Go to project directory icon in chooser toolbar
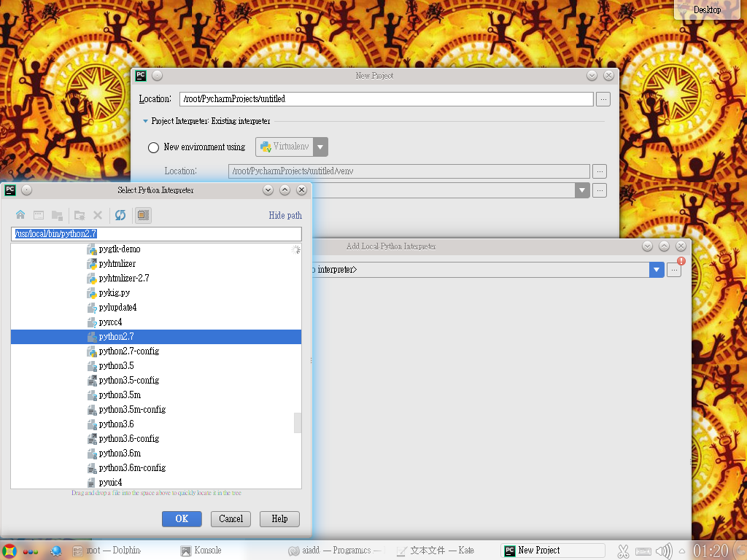747x560 pixels. coord(57,215)
